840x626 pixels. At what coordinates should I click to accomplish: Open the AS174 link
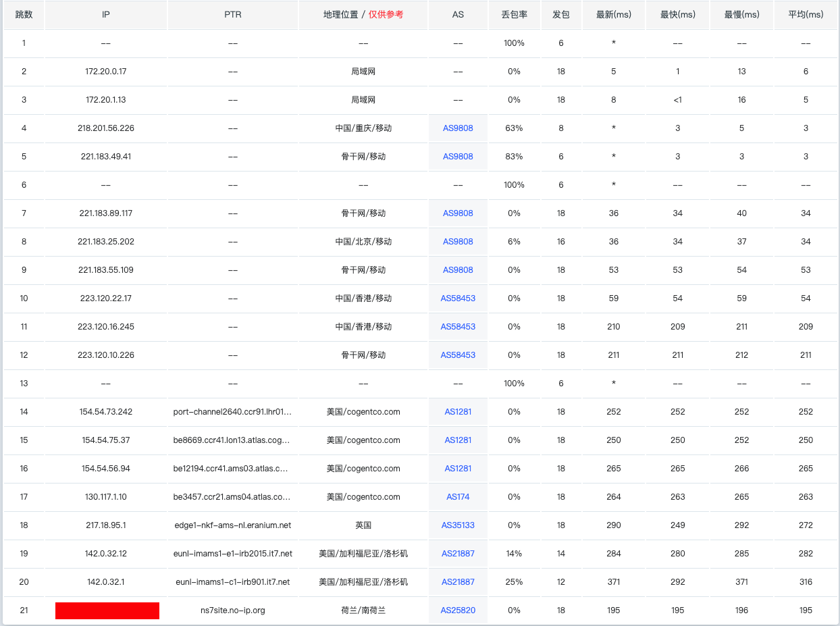[458, 497]
